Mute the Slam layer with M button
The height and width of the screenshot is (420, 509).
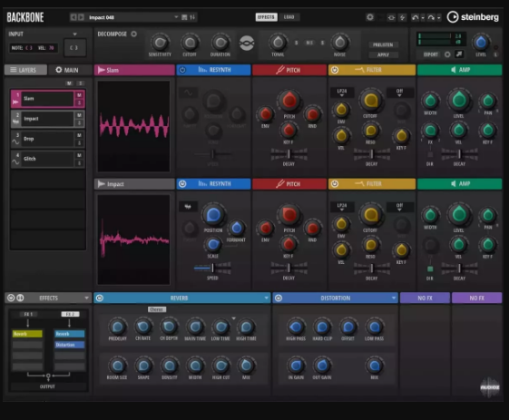click(79, 95)
